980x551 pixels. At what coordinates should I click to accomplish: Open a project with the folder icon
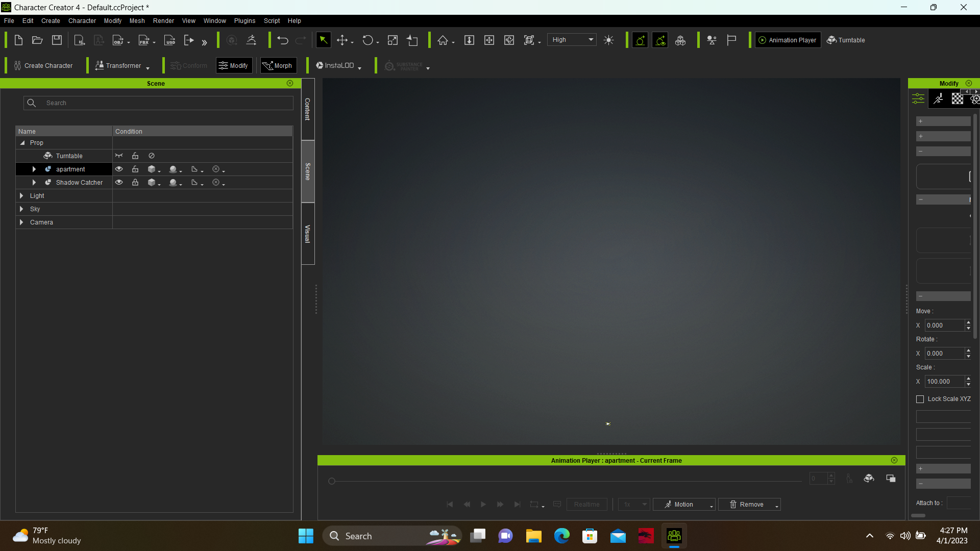37,40
